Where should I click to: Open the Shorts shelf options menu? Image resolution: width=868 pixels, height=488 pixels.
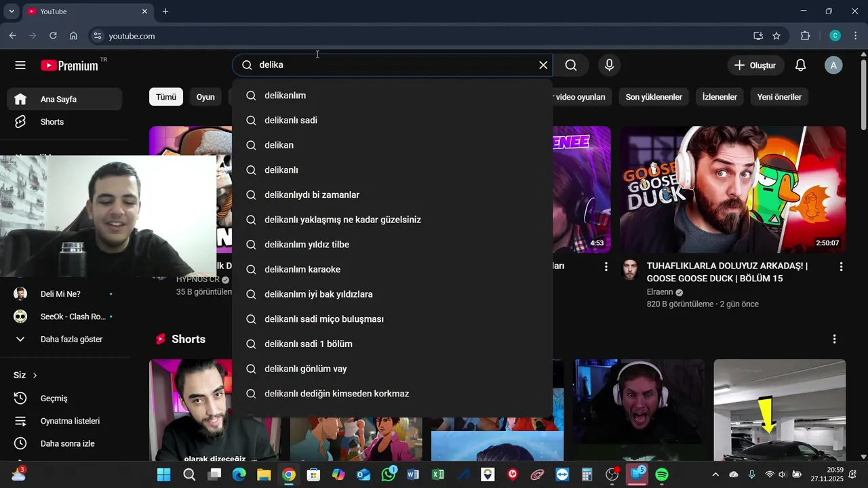click(834, 339)
